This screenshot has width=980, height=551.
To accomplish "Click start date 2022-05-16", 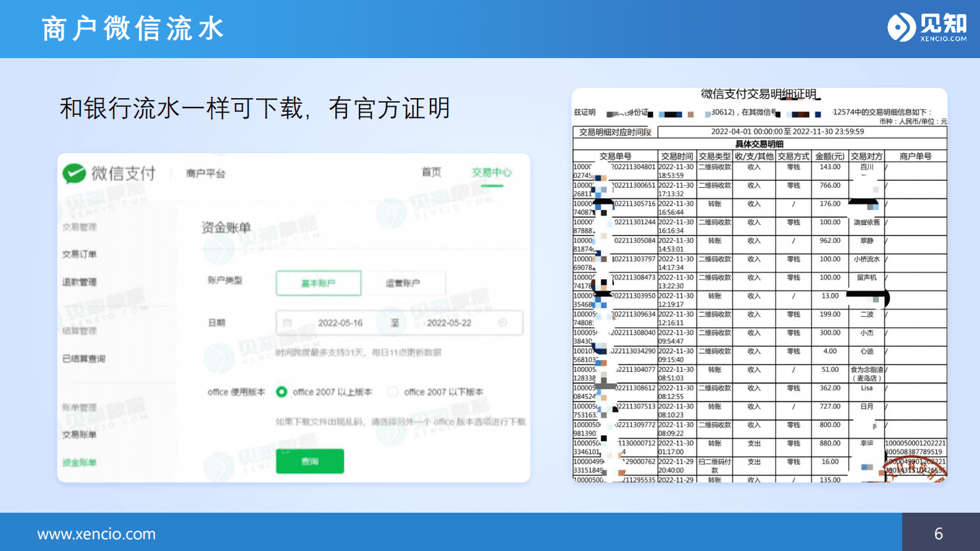I will click(340, 323).
